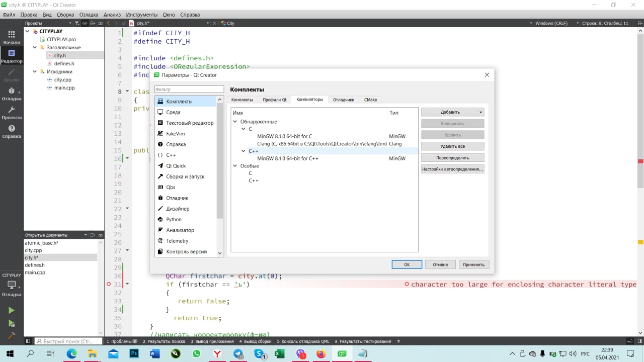Switch to the CMake tab
The width and height of the screenshot is (644, 362).
coord(371,100)
